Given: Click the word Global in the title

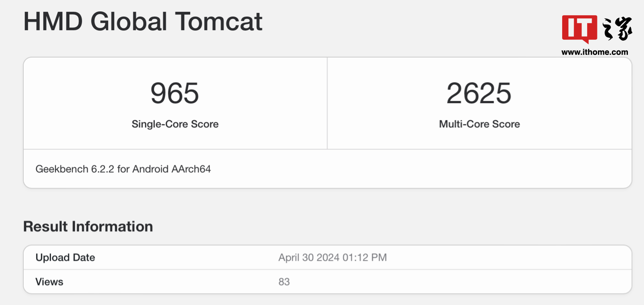Looking at the screenshot, I should click(129, 21).
